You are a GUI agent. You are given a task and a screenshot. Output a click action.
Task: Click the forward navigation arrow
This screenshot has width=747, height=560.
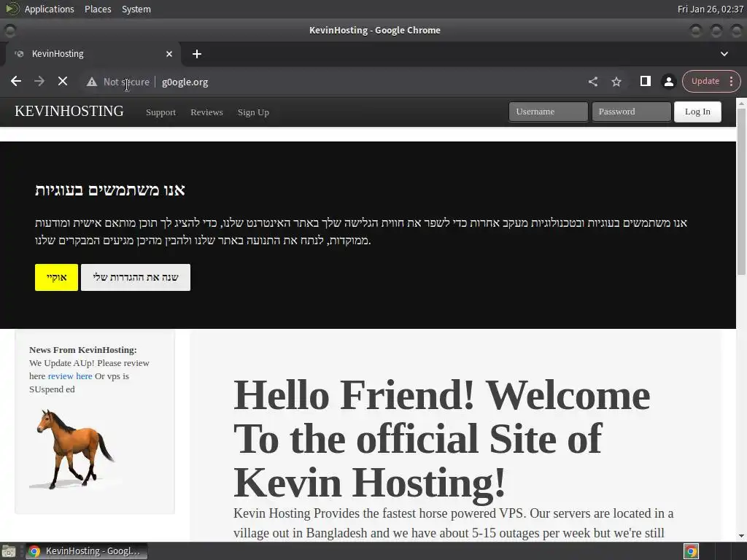(39, 82)
